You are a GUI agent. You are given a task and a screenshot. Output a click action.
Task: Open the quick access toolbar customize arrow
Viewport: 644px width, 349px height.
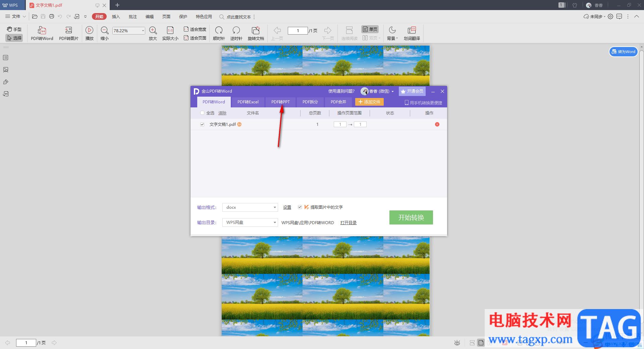click(85, 16)
